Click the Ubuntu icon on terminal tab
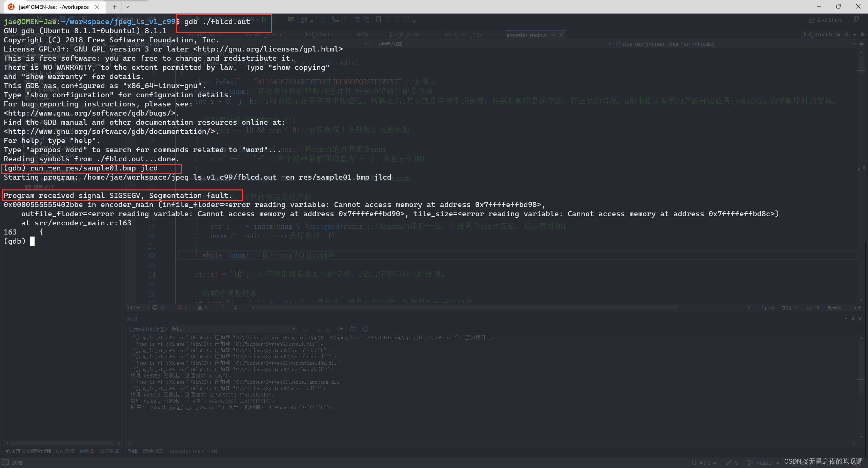 tap(11, 7)
